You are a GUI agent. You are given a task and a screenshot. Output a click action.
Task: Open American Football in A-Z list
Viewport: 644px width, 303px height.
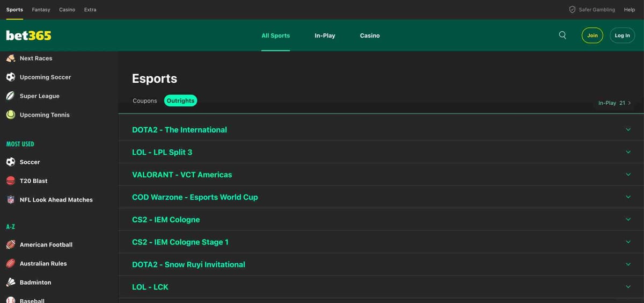[46, 244]
